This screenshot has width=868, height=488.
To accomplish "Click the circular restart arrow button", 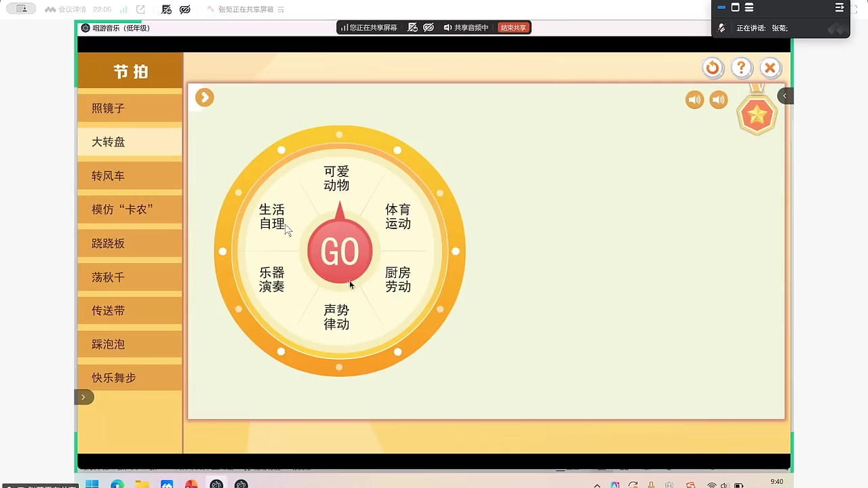I will (x=712, y=68).
